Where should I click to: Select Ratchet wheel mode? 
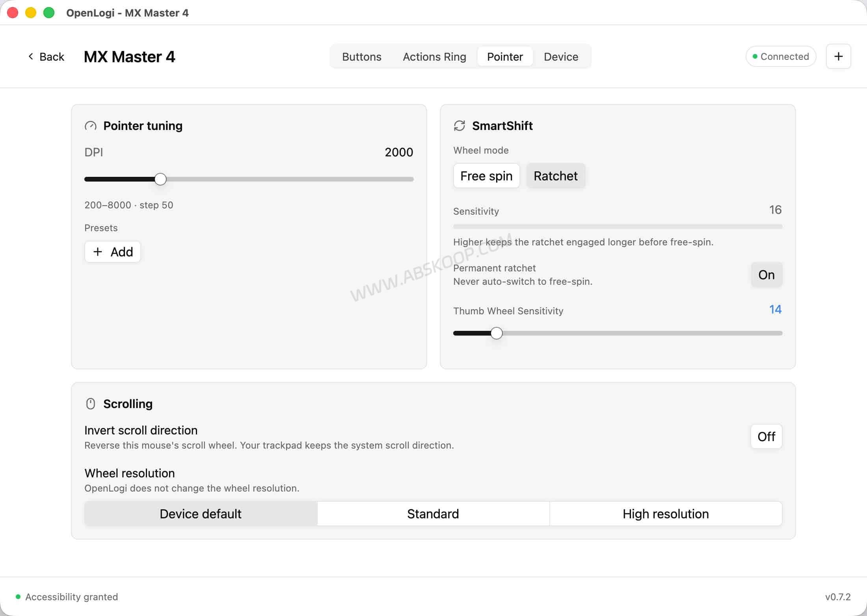click(556, 176)
